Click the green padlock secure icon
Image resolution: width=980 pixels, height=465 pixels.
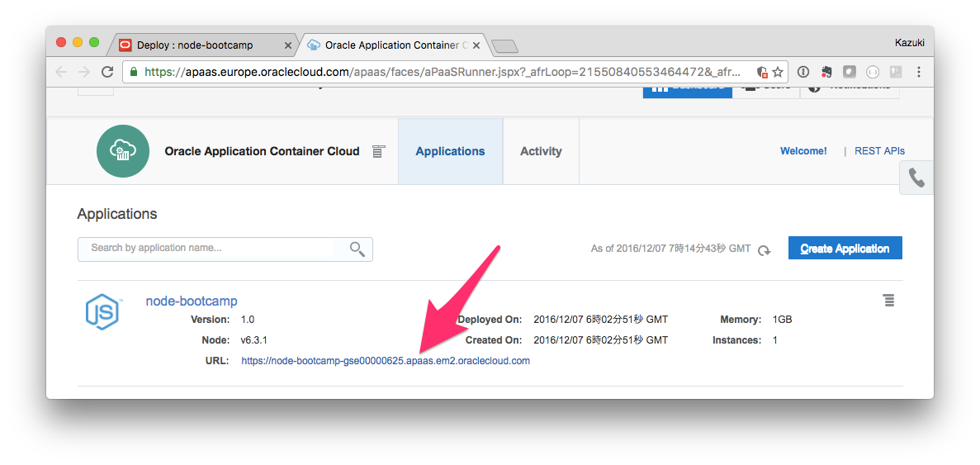133,72
